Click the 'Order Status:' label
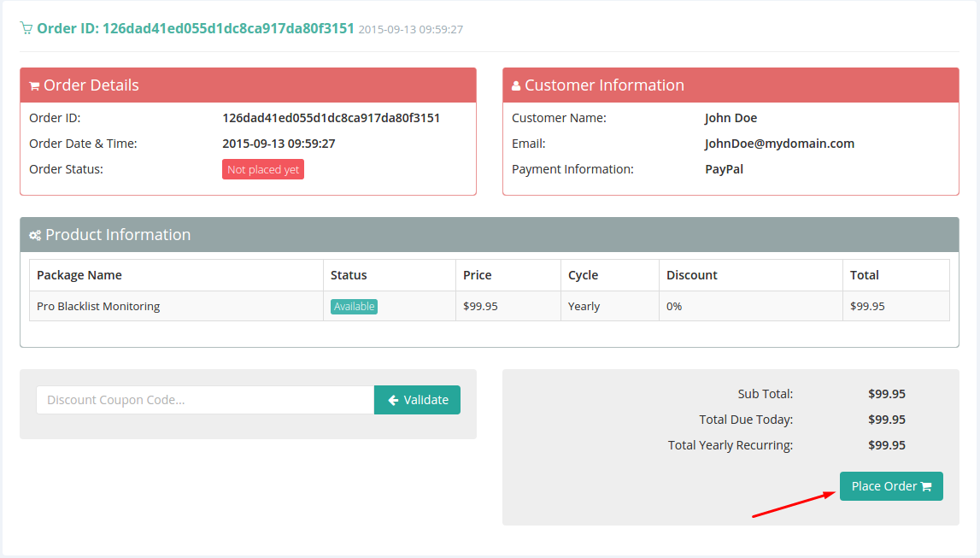This screenshot has width=980, height=558. tap(67, 169)
